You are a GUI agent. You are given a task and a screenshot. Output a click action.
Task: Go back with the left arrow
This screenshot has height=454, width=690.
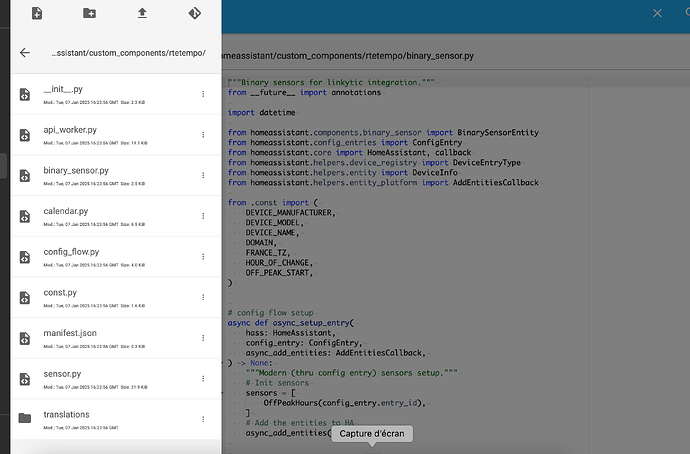coord(25,53)
